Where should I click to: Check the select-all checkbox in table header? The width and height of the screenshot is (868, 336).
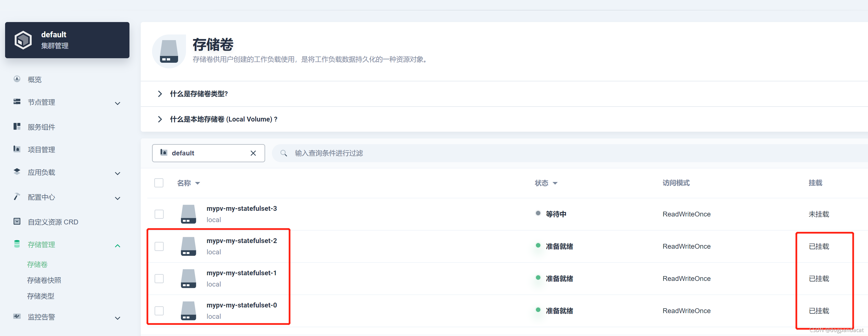pyautogui.click(x=159, y=183)
